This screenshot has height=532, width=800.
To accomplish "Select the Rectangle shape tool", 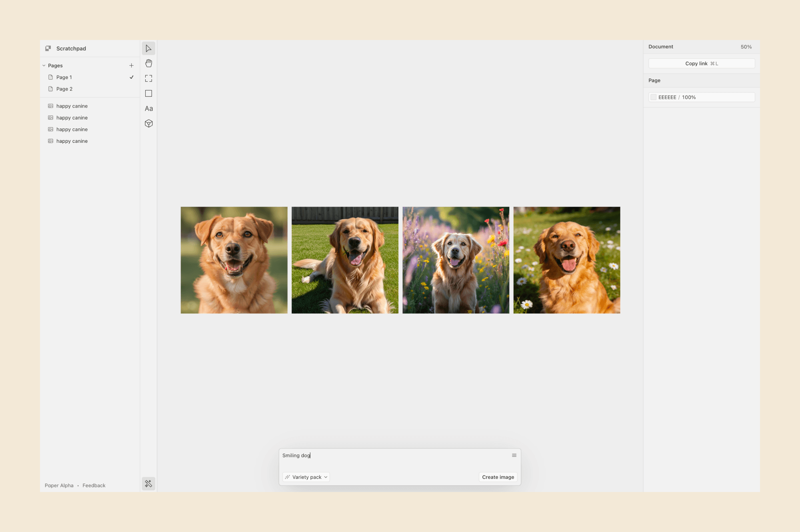I will click(148, 93).
